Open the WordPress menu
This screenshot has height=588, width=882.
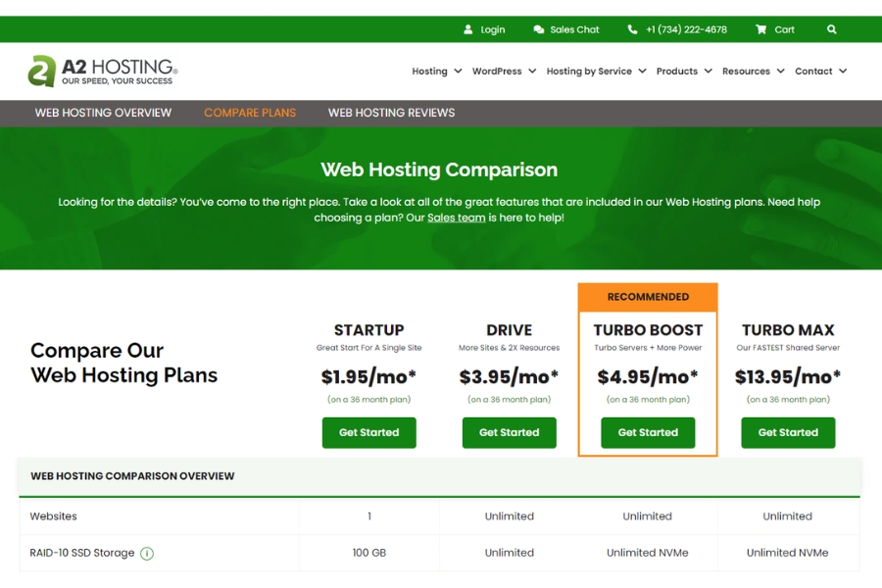pos(497,71)
